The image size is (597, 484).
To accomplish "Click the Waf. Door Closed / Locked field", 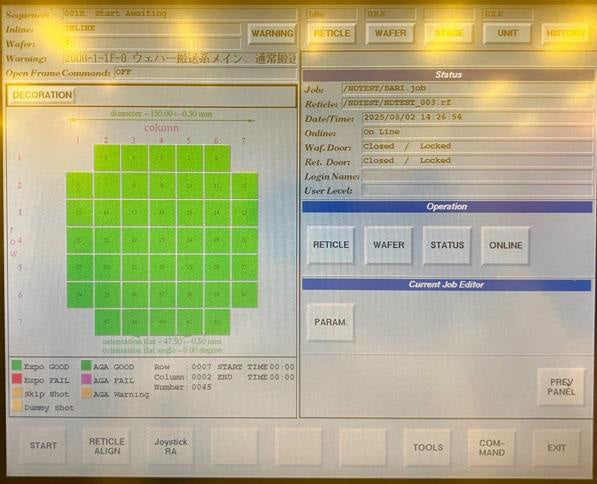I will tap(477, 146).
